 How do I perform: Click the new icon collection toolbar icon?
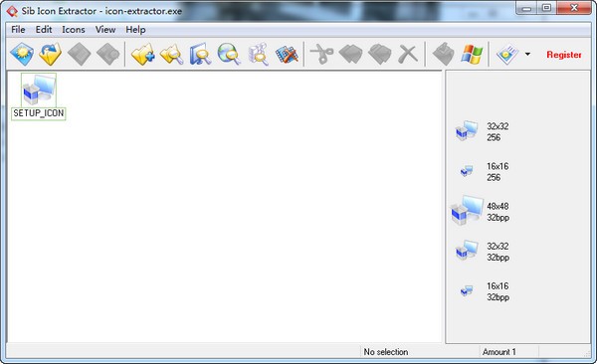pyautogui.click(x=22, y=54)
